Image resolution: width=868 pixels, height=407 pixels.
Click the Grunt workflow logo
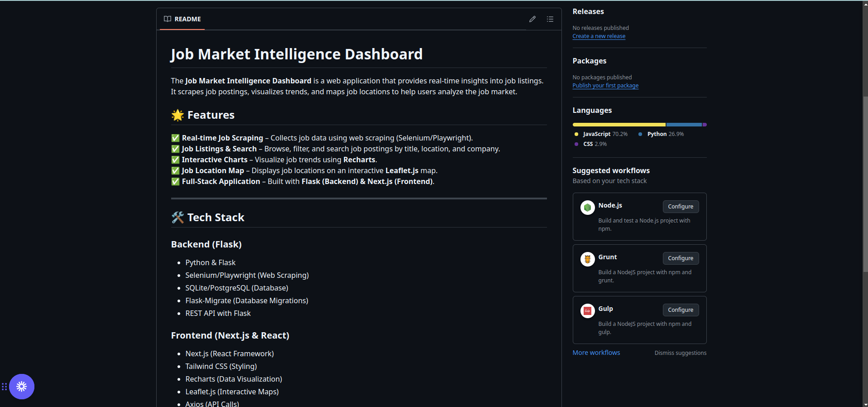pyautogui.click(x=588, y=259)
